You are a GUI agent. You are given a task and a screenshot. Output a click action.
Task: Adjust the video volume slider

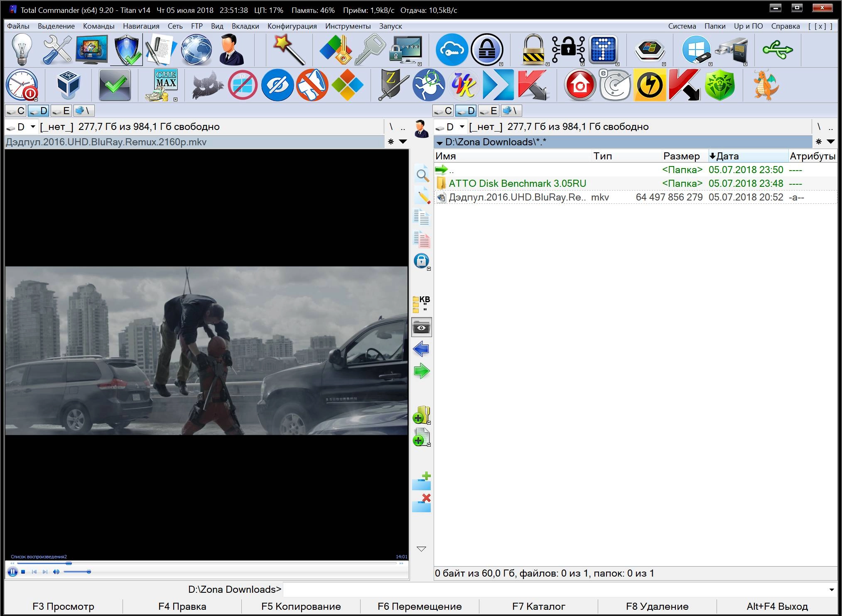tap(77, 572)
